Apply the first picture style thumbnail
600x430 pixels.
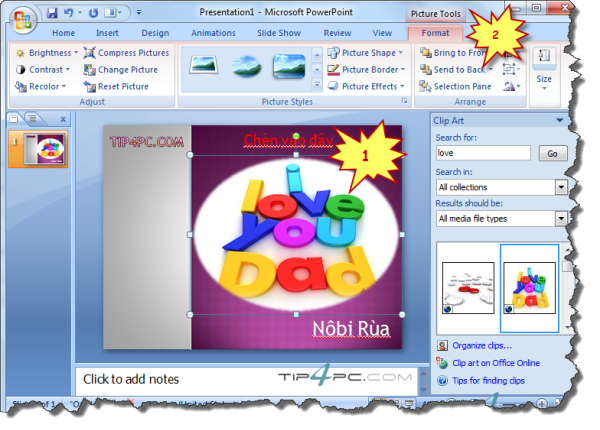pyautogui.click(x=204, y=66)
